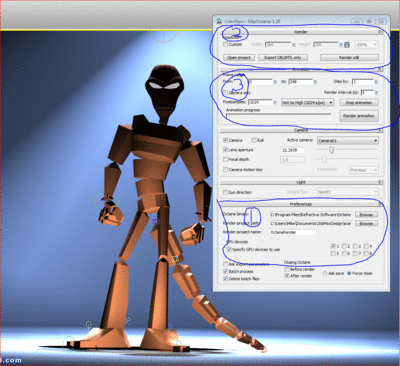The image size is (400, 366).
Task: Toggle the Camera motion blur checkbox
Action: tap(225, 169)
